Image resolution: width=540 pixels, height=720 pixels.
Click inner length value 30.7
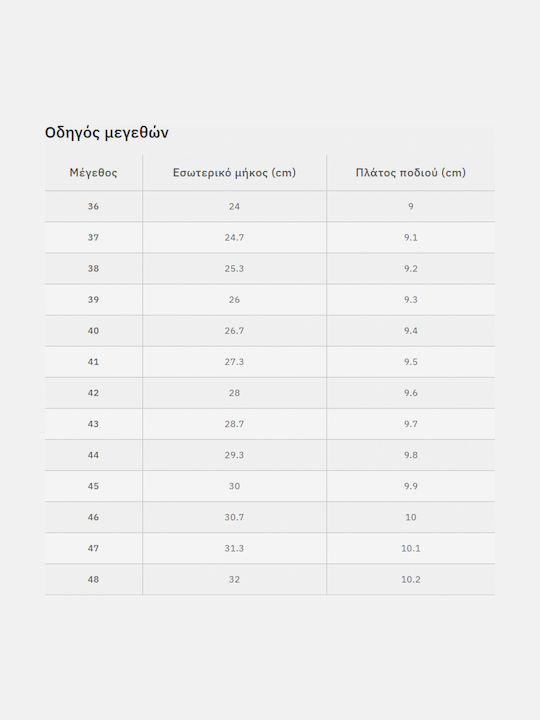pos(234,517)
